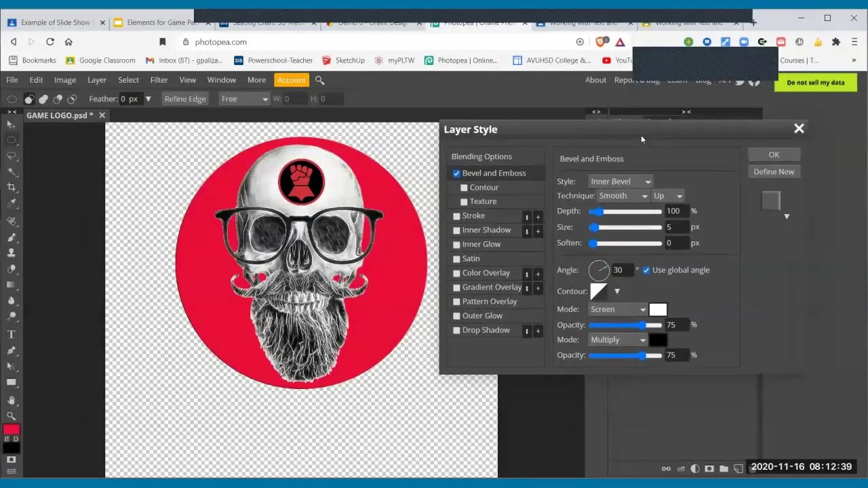Viewport: 868px width, 488px height.
Task: Open the Image menu
Action: pyautogui.click(x=65, y=80)
